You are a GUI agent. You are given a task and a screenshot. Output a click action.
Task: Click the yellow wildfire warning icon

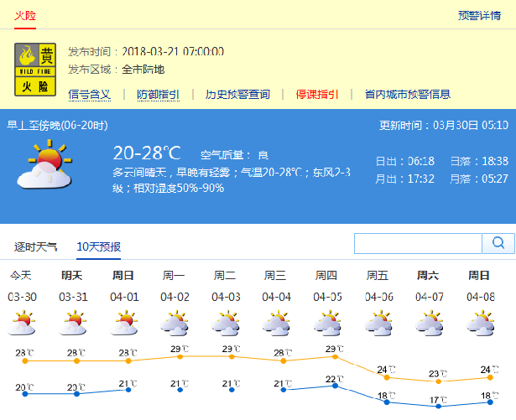click(36, 68)
